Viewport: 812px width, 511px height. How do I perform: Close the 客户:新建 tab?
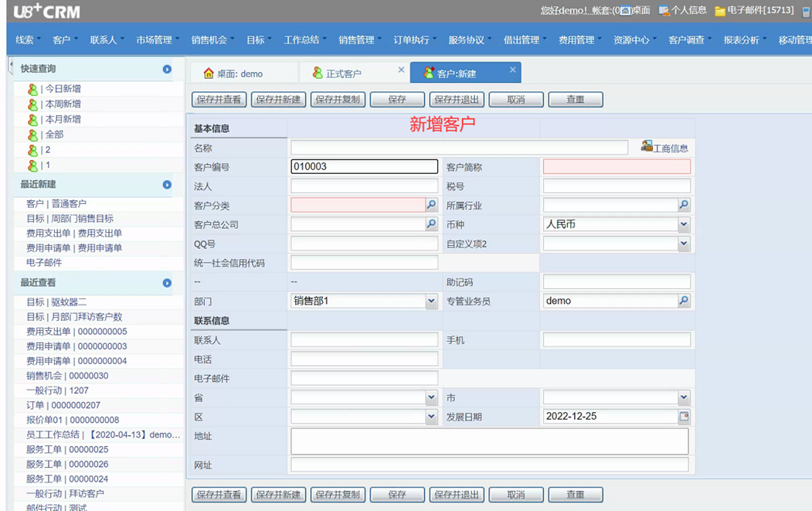(x=513, y=70)
